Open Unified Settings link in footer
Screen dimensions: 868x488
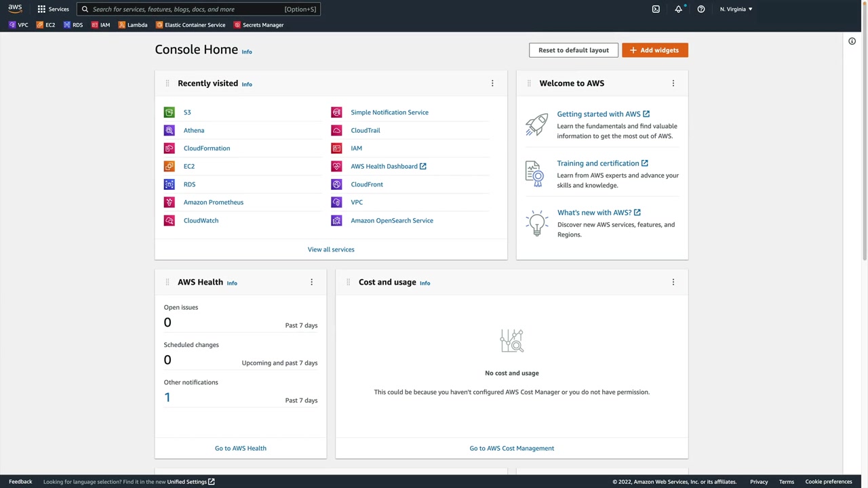click(x=191, y=482)
